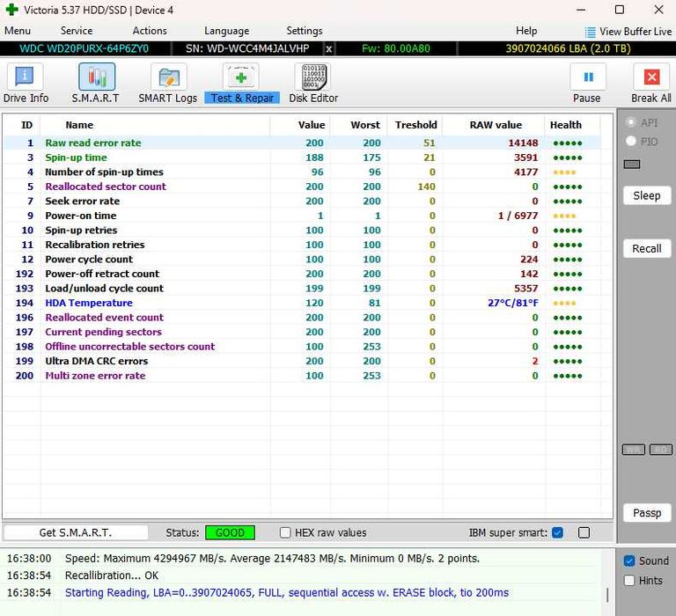Click the Health column header

click(x=566, y=125)
